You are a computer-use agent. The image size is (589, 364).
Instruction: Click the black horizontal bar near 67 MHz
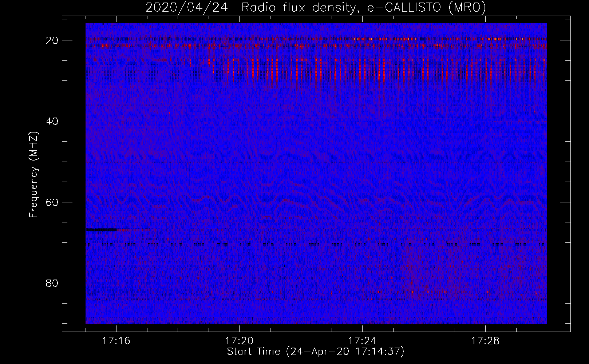(101, 229)
